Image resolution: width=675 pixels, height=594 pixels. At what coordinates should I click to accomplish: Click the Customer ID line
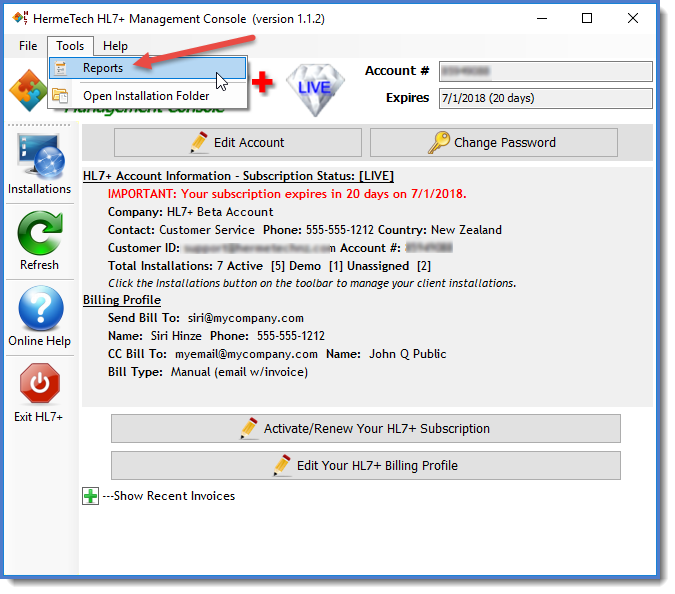click(280, 248)
